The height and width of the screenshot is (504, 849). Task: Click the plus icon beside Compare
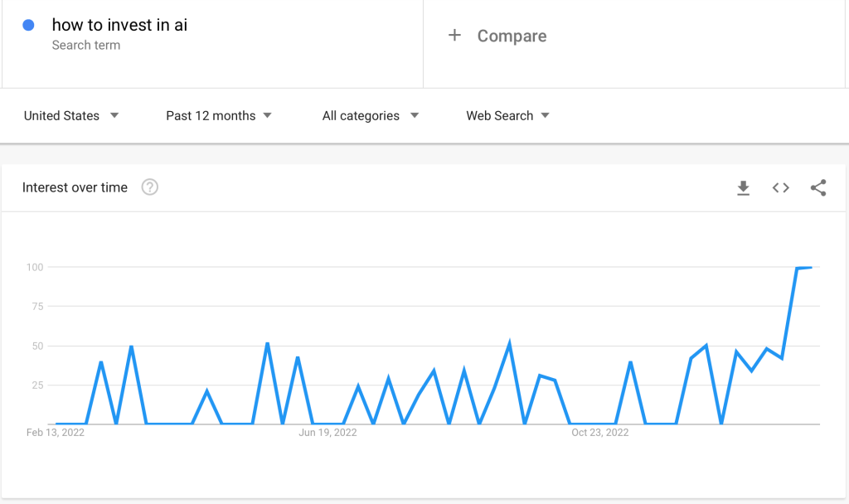[x=454, y=35]
